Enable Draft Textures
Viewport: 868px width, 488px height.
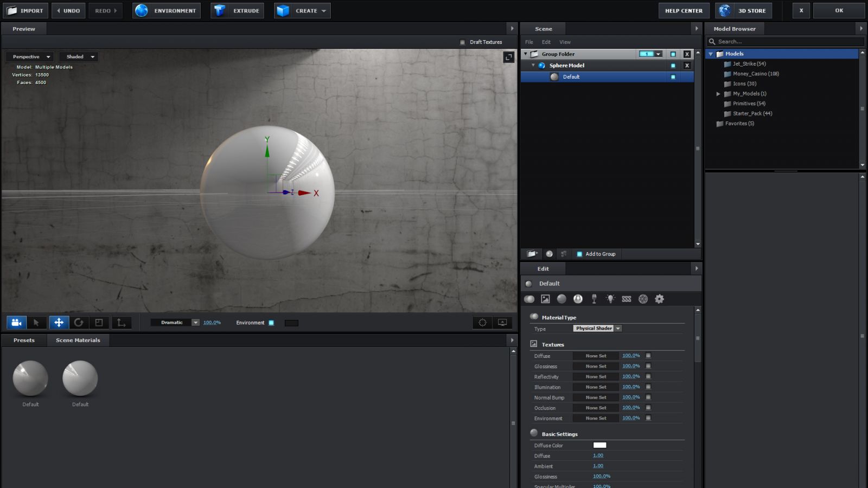pos(463,42)
